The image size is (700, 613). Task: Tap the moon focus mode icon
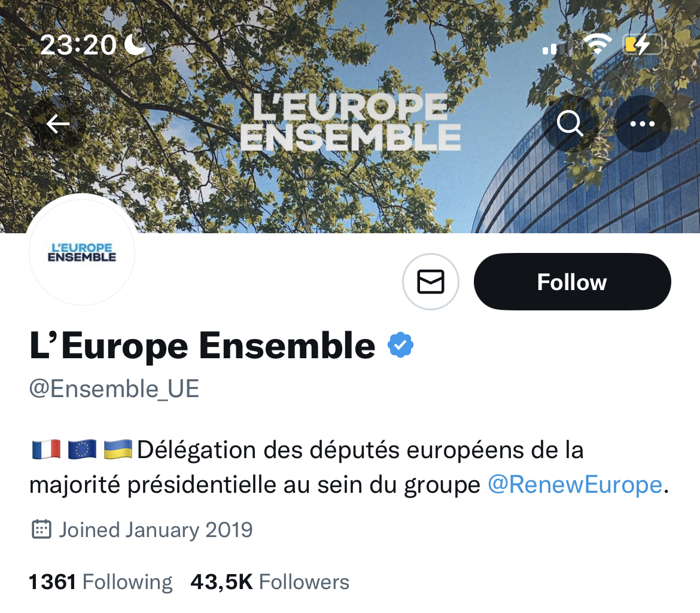(135, 44)
